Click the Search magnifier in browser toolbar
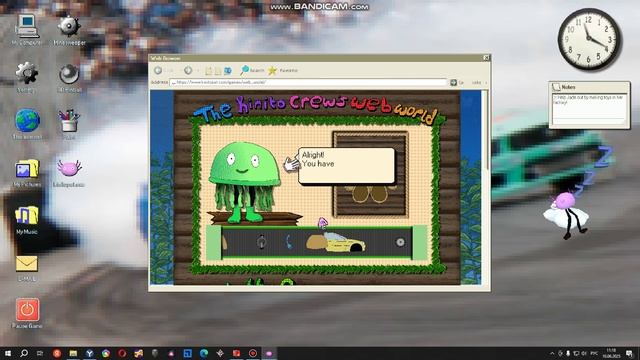Screen dimensions: 640x360 point(252,71)
